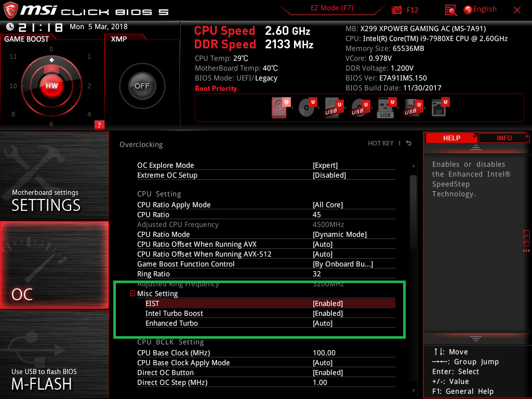Click the BIOS version E7A91IMS.150
532x399 pixels.
pyautogui.click(x=403, y=78)
